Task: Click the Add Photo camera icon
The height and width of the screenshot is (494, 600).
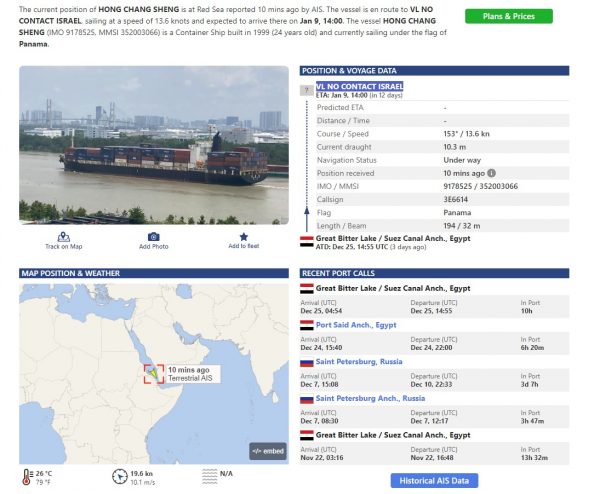Action: 153,236
